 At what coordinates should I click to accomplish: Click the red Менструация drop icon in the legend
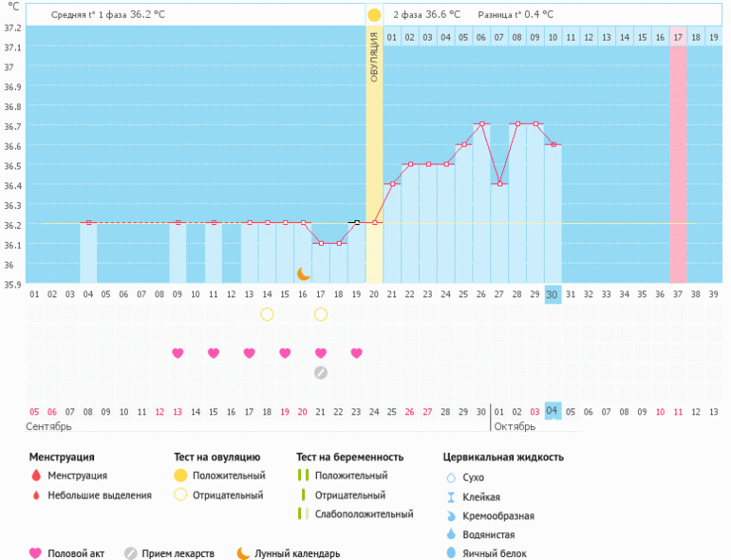(36, 476)
